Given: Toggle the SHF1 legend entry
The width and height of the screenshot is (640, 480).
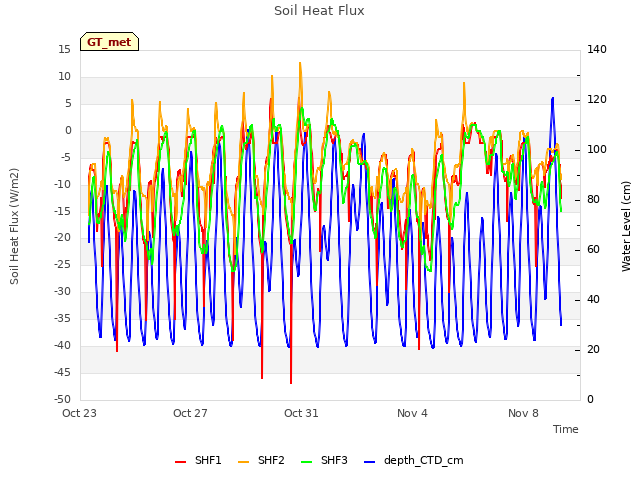Looking at the screenshot, I should (198, 460).
